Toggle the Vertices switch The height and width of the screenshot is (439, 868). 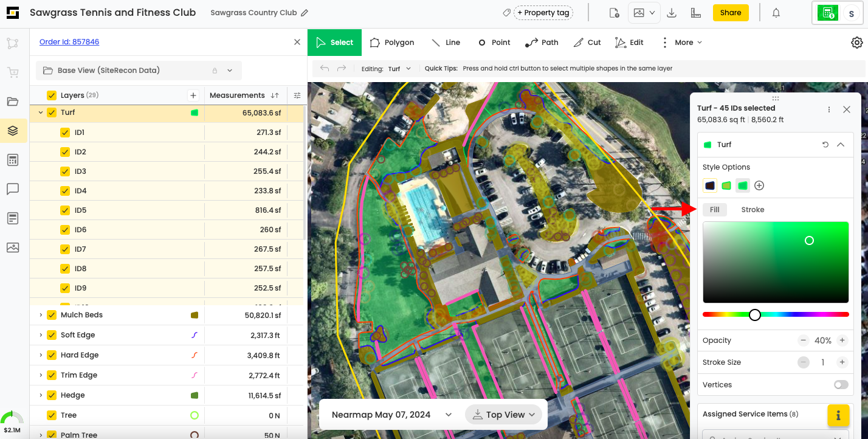point(841,385)
